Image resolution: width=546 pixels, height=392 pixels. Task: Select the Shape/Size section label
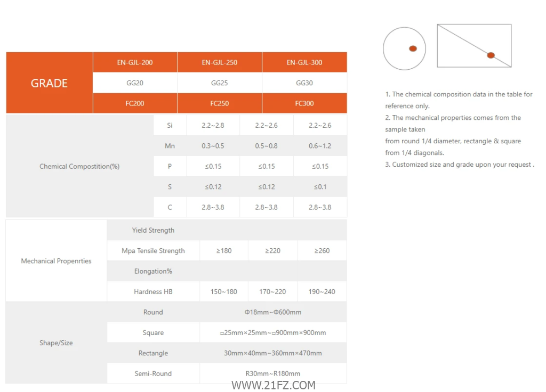click(x=56, y=343)
